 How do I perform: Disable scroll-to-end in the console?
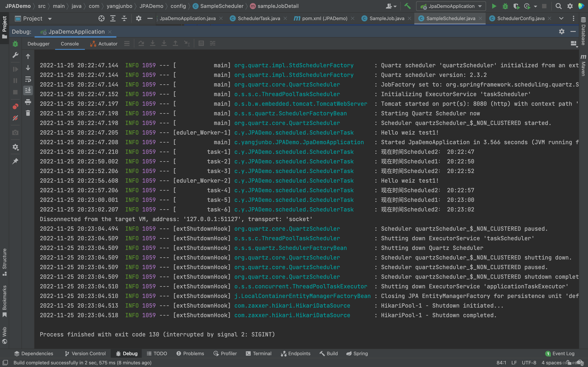pos(28,90)
